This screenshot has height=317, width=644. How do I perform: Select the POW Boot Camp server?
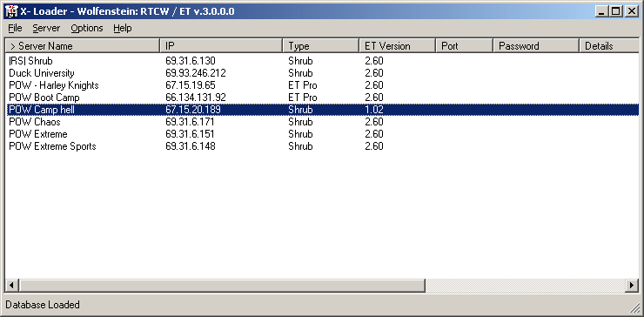click(322, 98)
